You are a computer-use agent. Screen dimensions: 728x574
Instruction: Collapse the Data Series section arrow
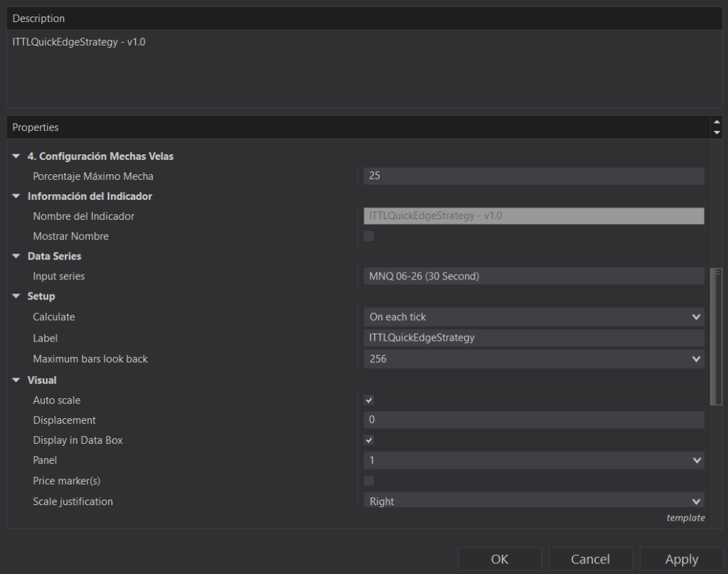[16, 256]
